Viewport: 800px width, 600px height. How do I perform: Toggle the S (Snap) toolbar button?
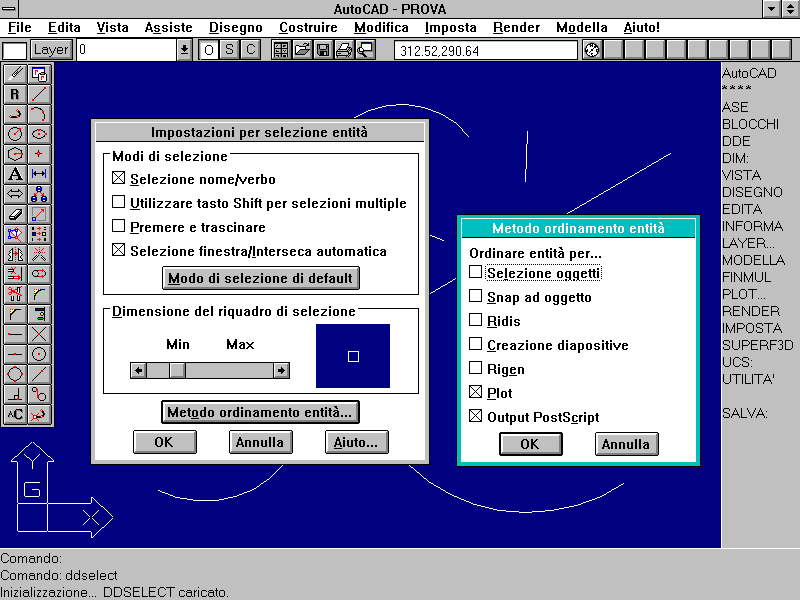(x=230, y=50)
